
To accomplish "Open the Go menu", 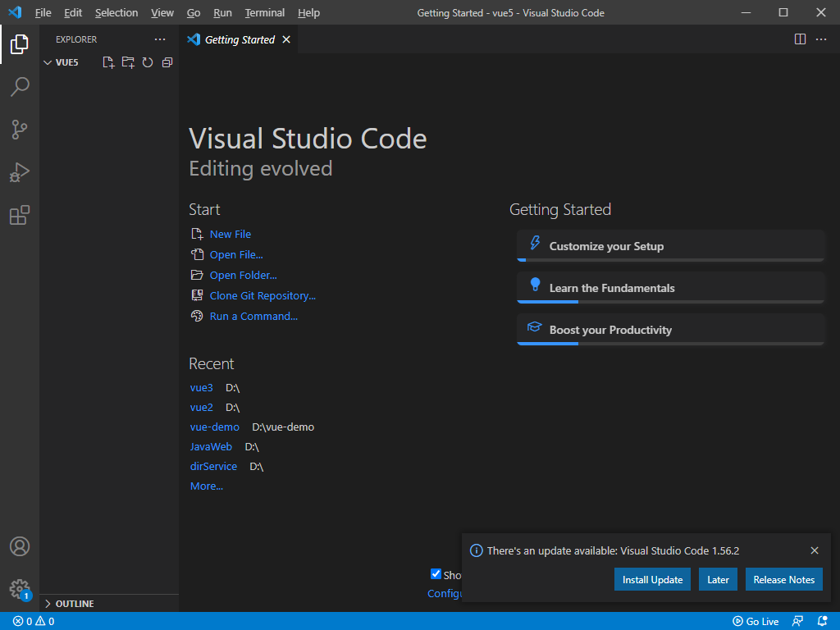I will pos(194,13).
